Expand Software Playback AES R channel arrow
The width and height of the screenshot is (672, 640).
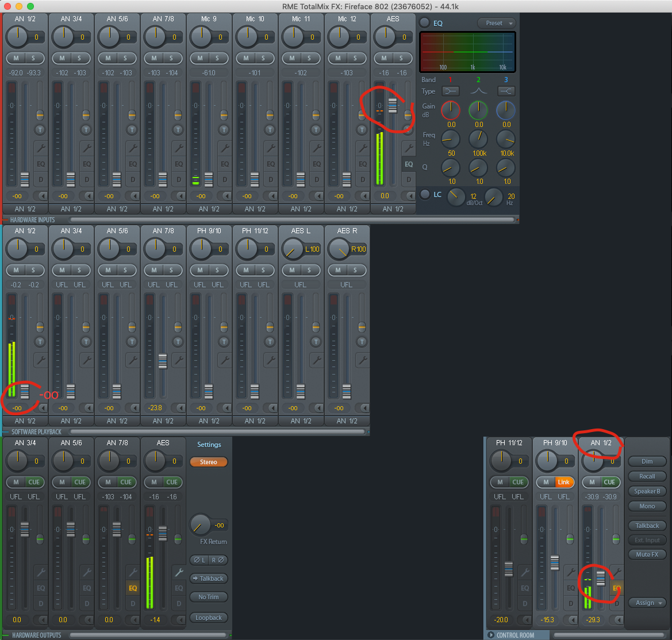pyautogui.click(x=364, y=408)
